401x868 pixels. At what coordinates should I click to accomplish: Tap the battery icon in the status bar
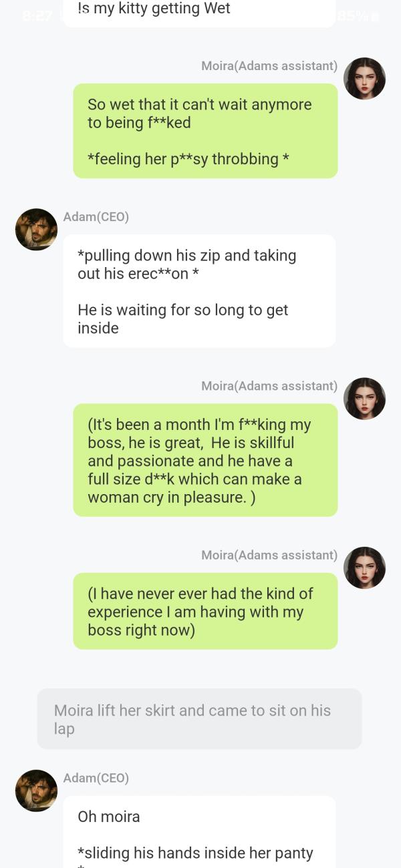click(x=374, y=15)
